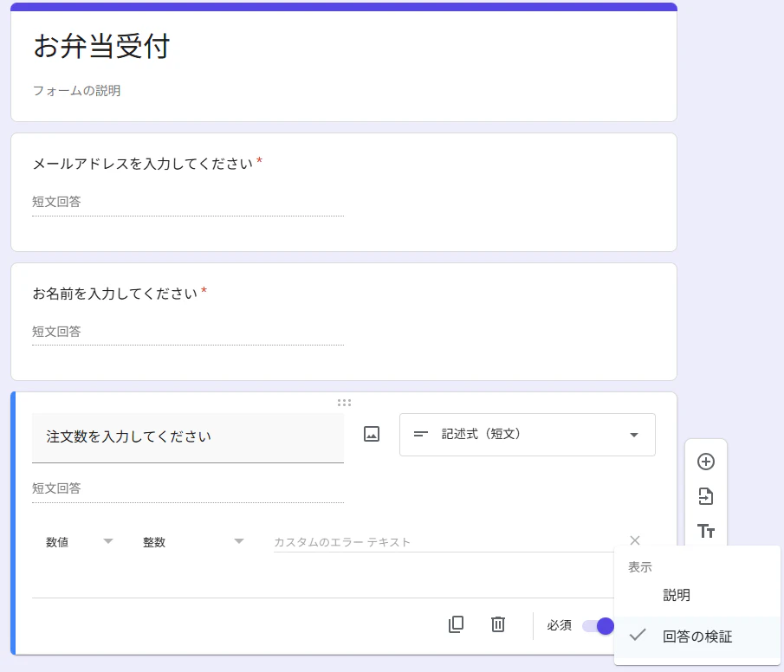Duplicate the 注文数 question
Image resolution: width=784 pixels, height=672 pixels.
pyautogui.click(x=456, y=624)
